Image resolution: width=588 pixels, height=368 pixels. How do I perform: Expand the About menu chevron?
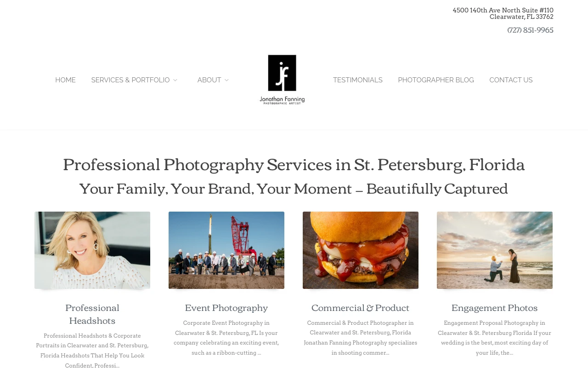(226, 80)
